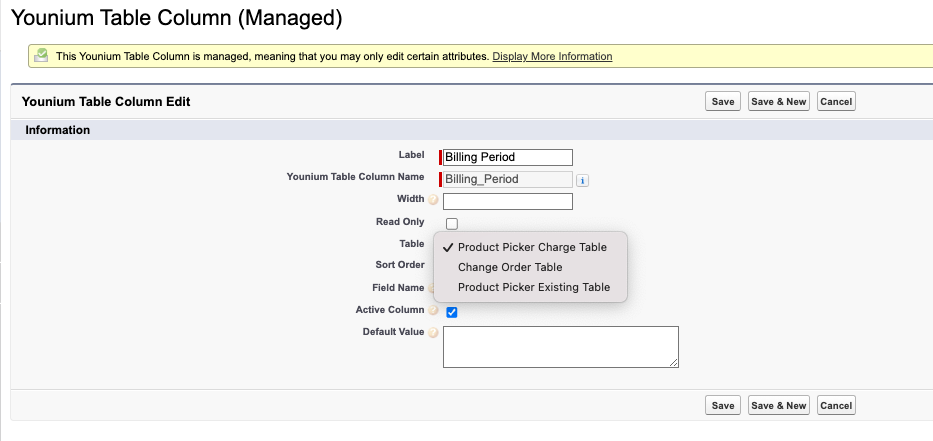Click the top Save button

coord(723,101)
